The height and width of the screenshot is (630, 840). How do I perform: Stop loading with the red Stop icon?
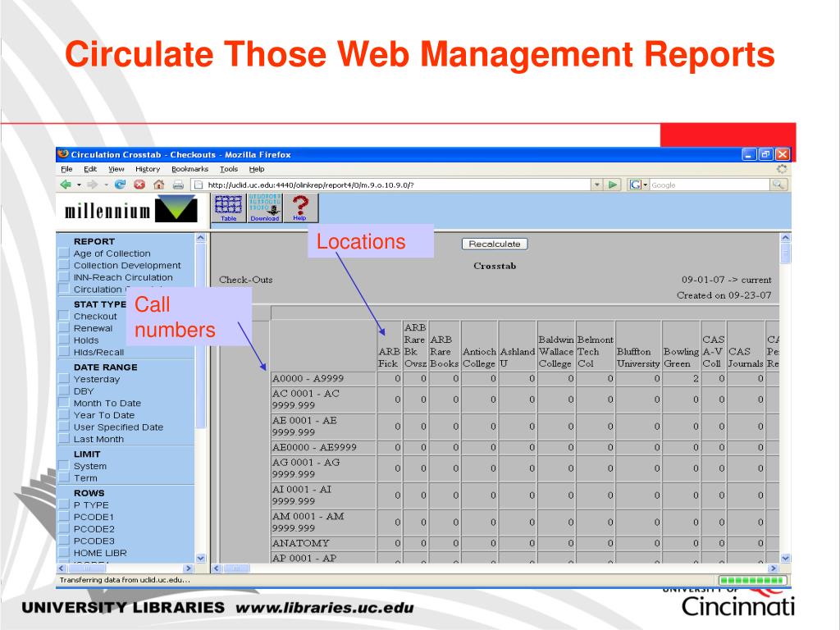point(139,185)
